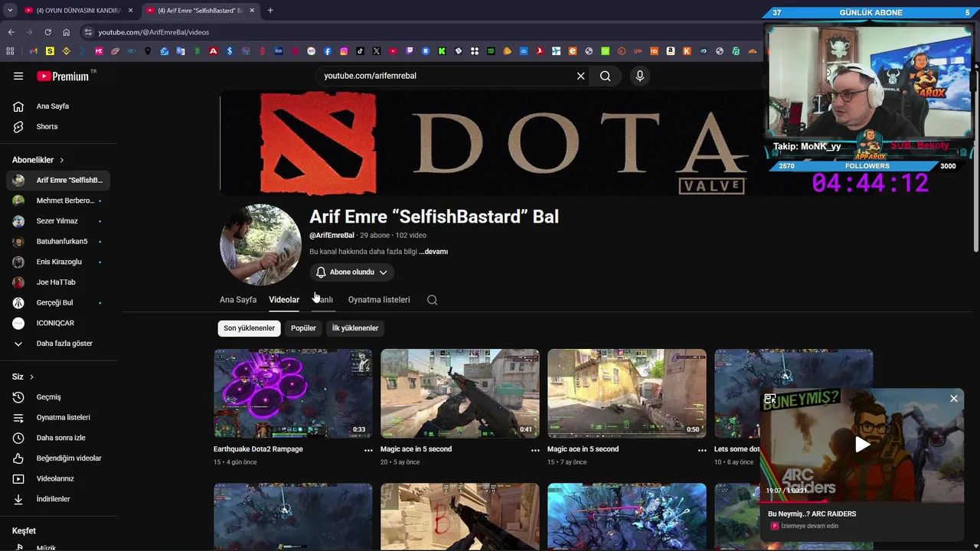Expand the Abonelikler section chevron
This screenshot has width=980, height=551.
62,160
